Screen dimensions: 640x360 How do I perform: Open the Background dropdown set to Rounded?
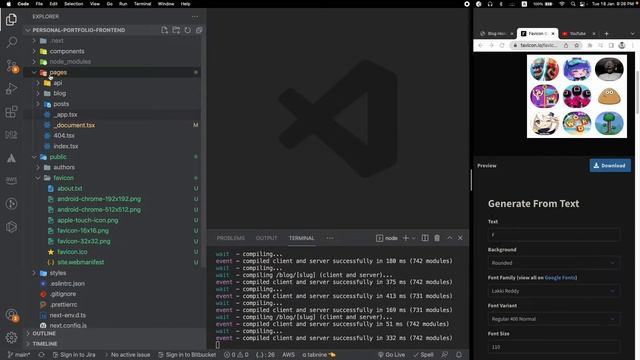(554, 263)
